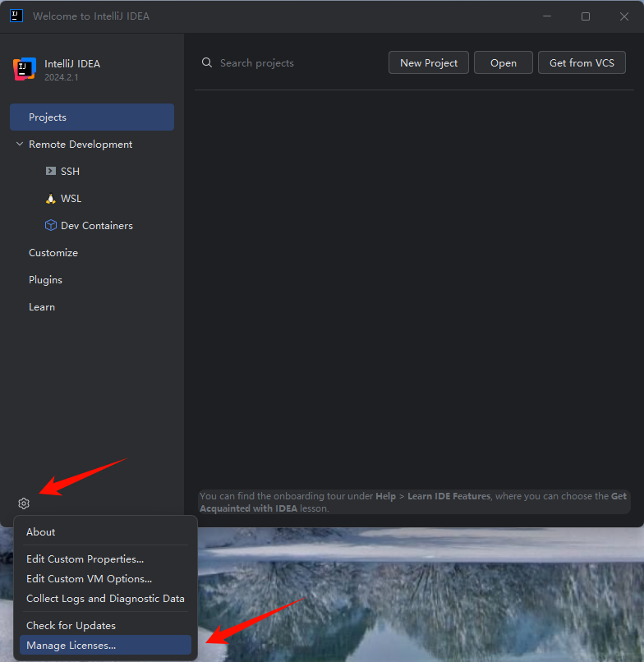The height and width of the screenshot is (662, 644).
Task: Choose Edit Custom Properties menu item
Action: coord(105,559)
